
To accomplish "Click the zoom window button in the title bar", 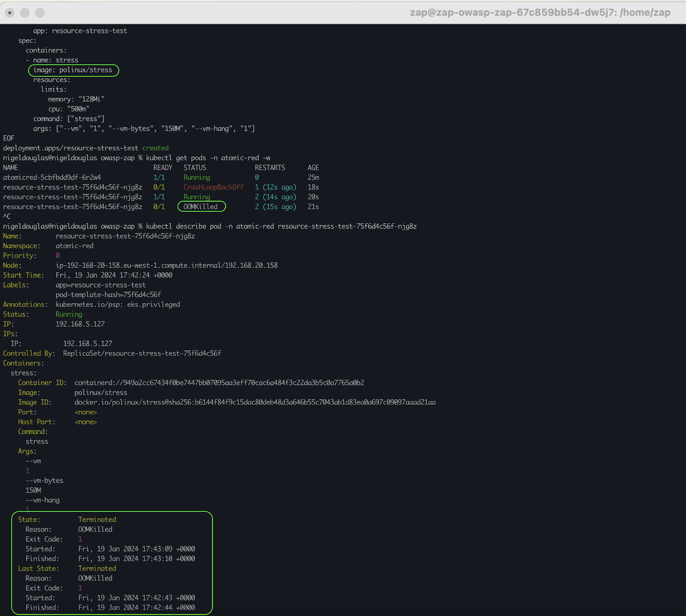I will point(40,13).
